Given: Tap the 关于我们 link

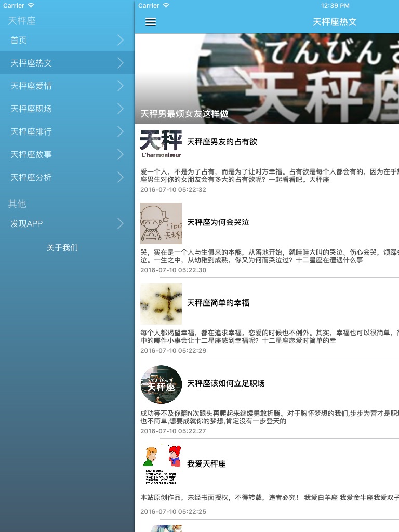Looking at the screenshot, I should tap(62, 248).
